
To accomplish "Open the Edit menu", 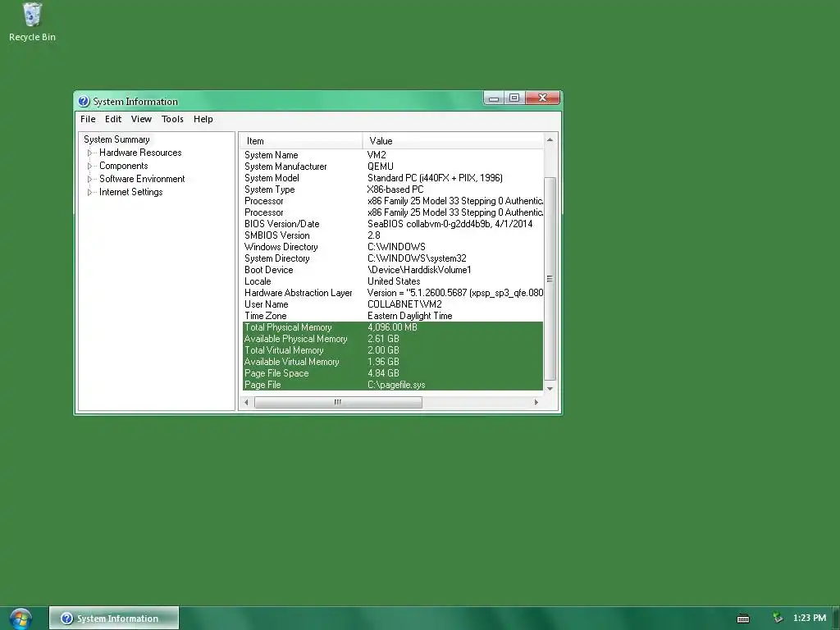I will click(113, 119).
